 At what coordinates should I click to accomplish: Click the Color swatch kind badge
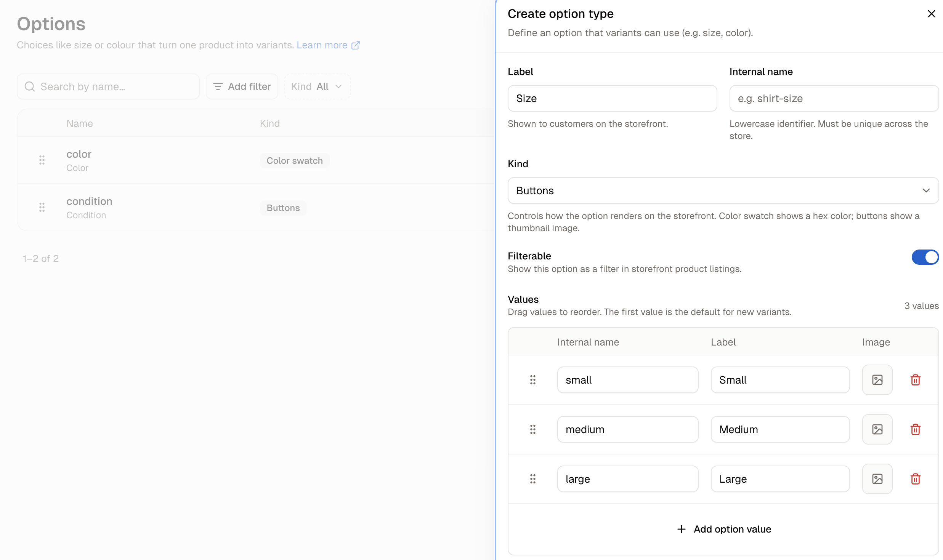click(295, 160)
